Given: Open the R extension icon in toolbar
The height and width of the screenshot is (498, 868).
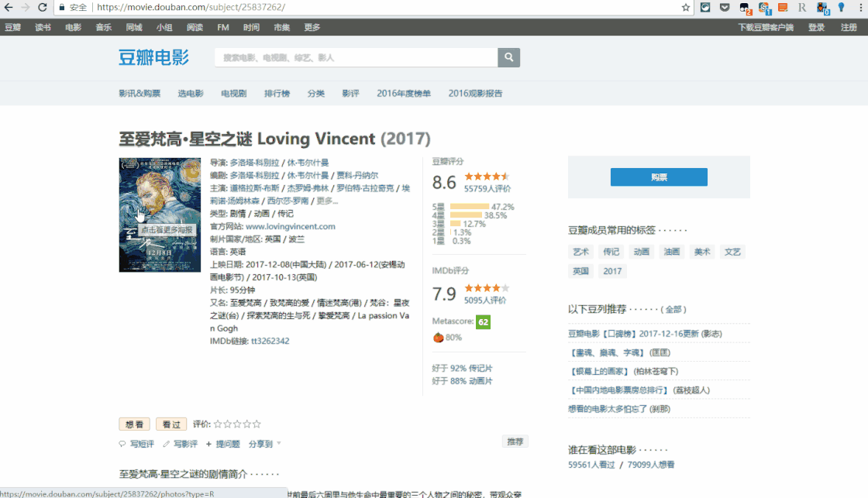Looking at the screenshot, I should [x=801, y=7].
